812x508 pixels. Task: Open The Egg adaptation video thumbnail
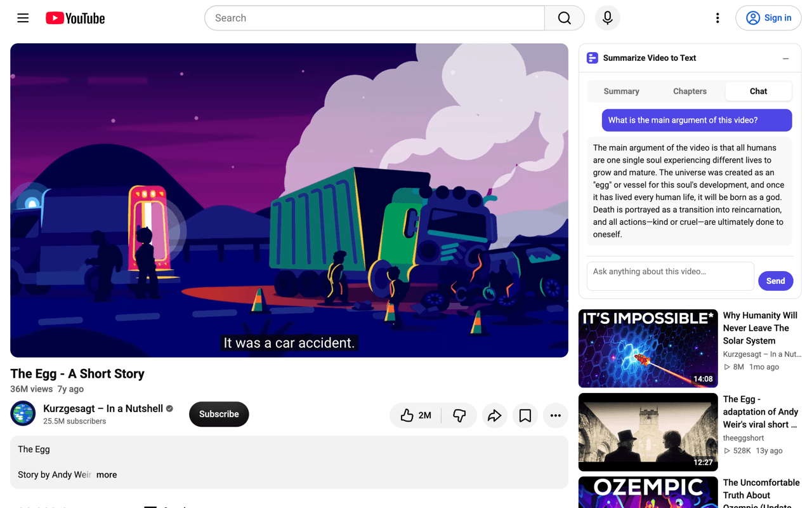coord(648,432)
